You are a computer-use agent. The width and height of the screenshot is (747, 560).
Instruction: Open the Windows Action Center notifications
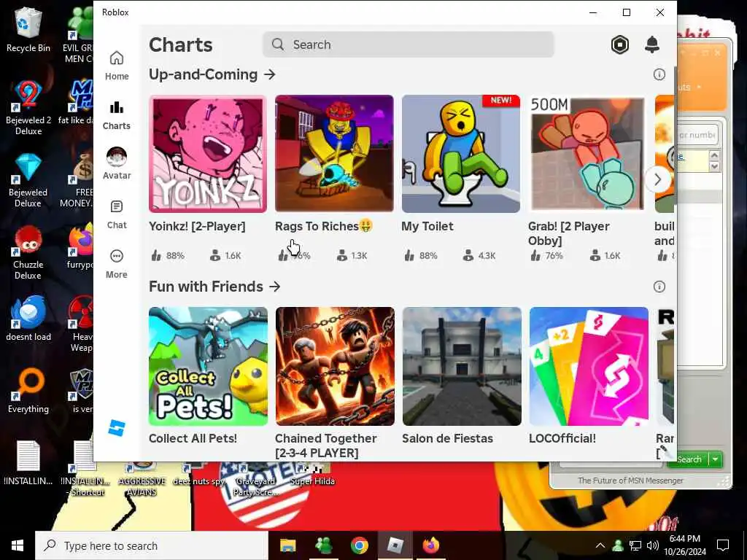pyautogui.click(x=723, y=545)
